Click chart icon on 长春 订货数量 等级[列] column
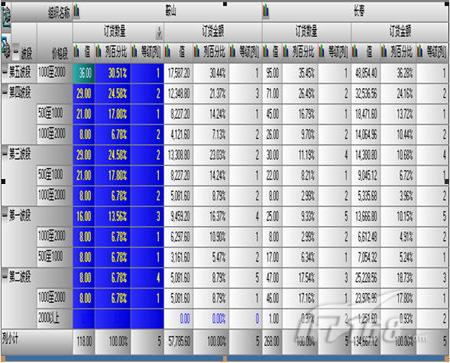The image size is (450, 363). click(322, 52)
